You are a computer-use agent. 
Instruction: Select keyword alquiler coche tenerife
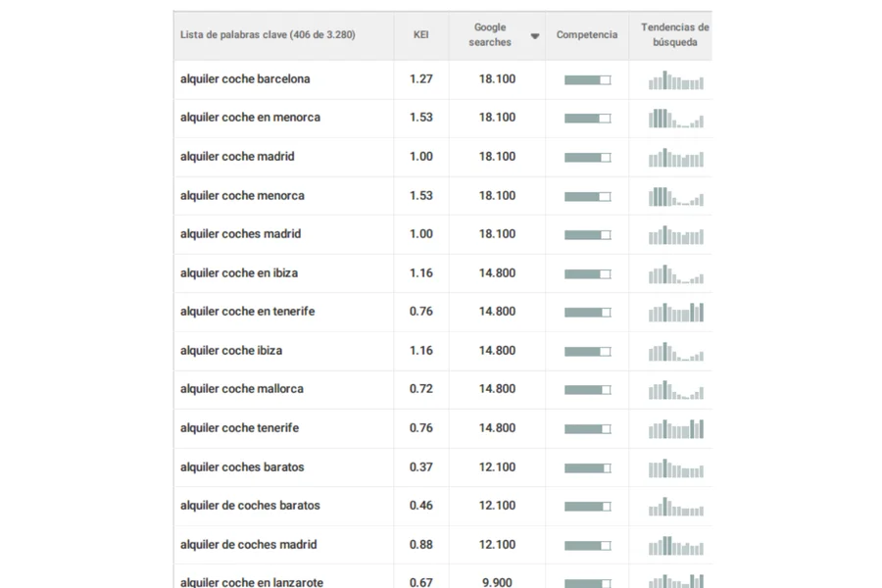(x=239, y=428)
